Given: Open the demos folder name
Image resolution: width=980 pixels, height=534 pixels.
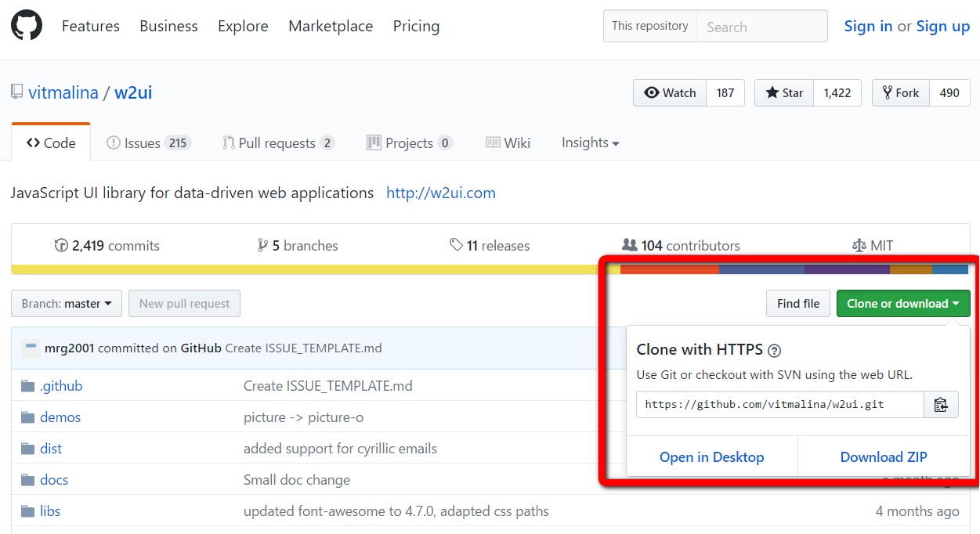Looking at the screenshot, I should tap(60, 417).
